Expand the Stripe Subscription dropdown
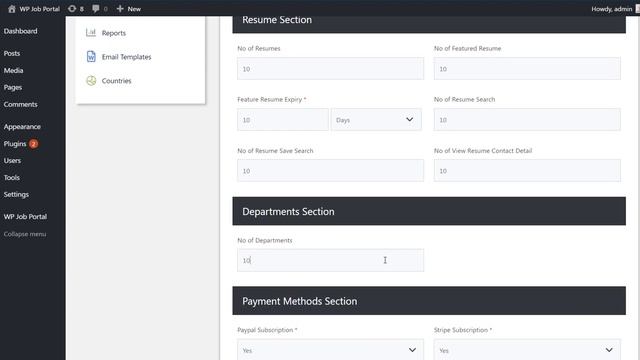Image resolution: width=640 pixels, height=360 pixels. coord(527,350)
